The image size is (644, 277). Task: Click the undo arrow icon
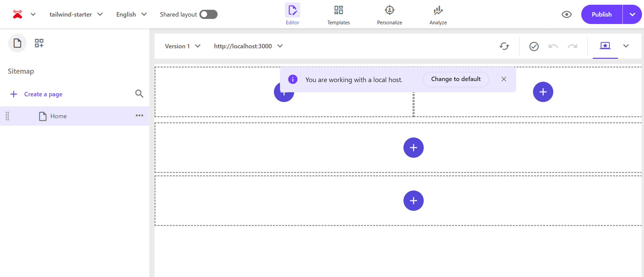pyautogui.click(x=553, y=46)
